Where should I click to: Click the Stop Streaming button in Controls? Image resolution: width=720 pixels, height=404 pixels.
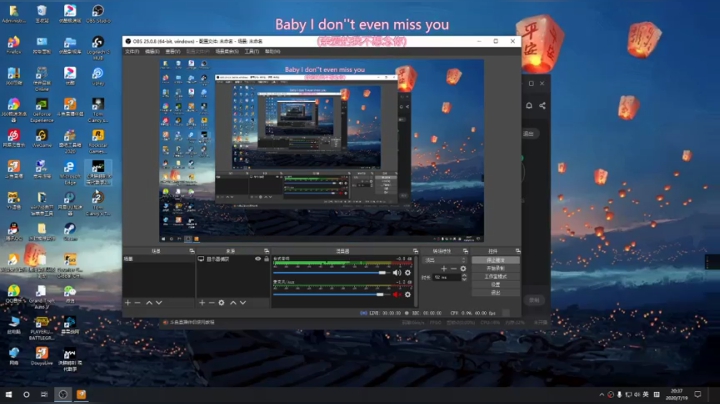click(x=495, y=260)
